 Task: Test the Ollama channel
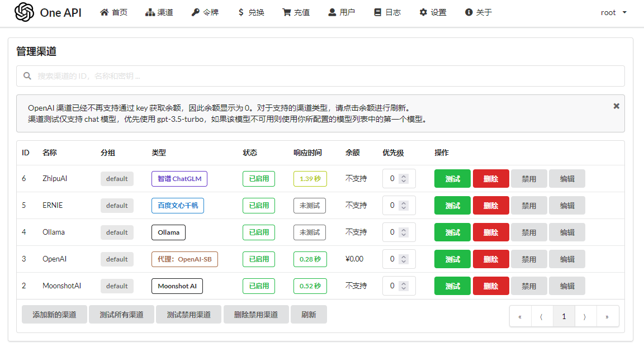(x=452, y=232)
